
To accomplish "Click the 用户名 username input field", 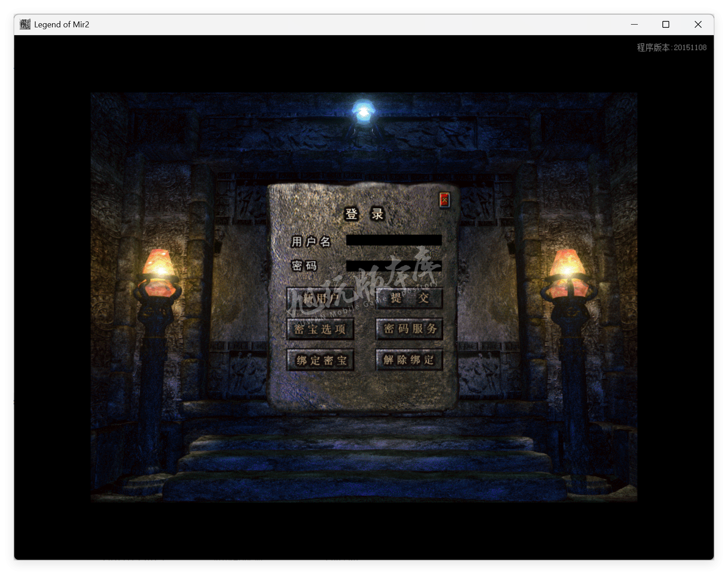I will click(394, 240).
